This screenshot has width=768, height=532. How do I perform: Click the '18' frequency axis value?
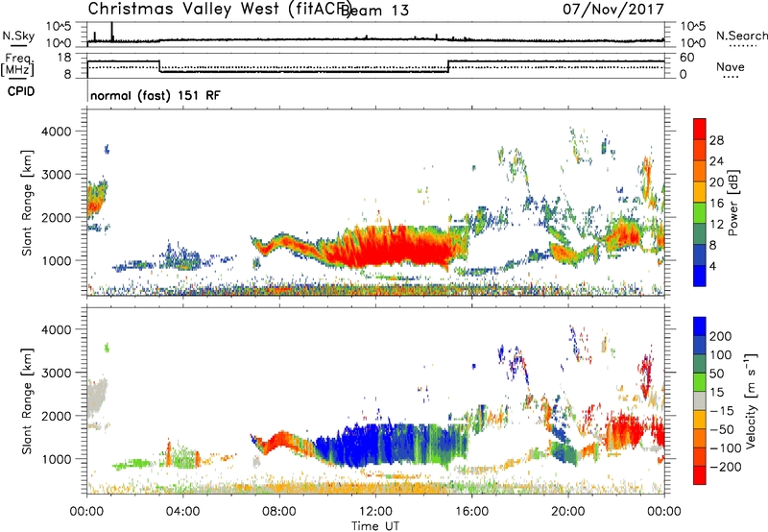tap(64, 58)
